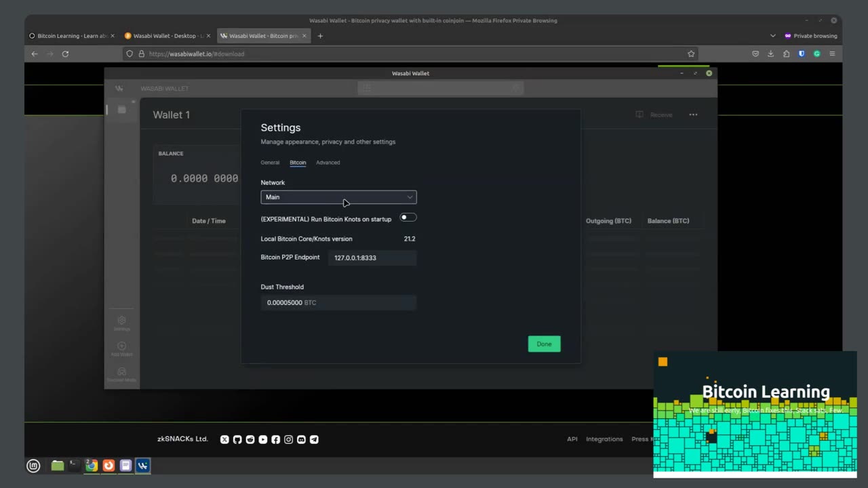Open the Facebook icon in website footer

click(275, 439)
